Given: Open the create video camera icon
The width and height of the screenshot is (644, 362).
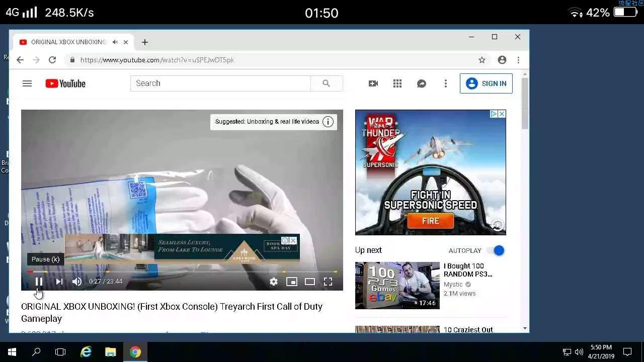Looking at the screenshot, I should [373, 83].
